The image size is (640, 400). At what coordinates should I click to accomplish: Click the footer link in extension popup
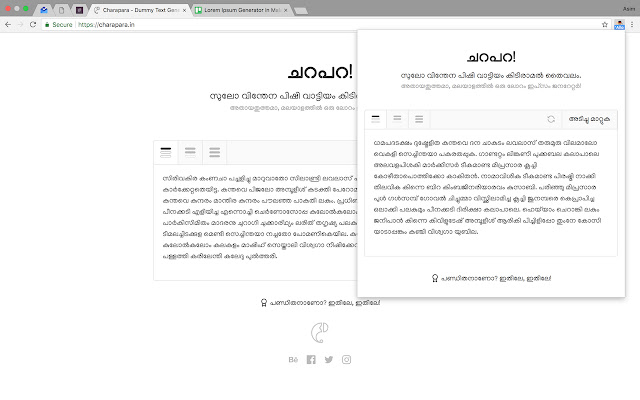coord(491,278)
